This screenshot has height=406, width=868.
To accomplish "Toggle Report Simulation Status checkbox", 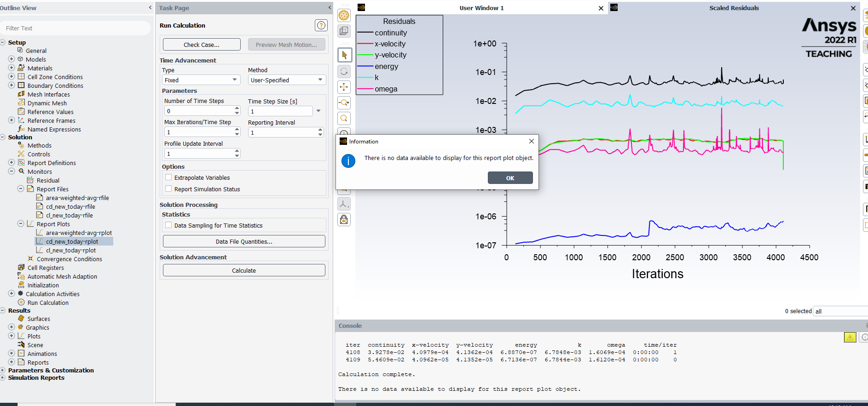I will click(x=168, y=189).
